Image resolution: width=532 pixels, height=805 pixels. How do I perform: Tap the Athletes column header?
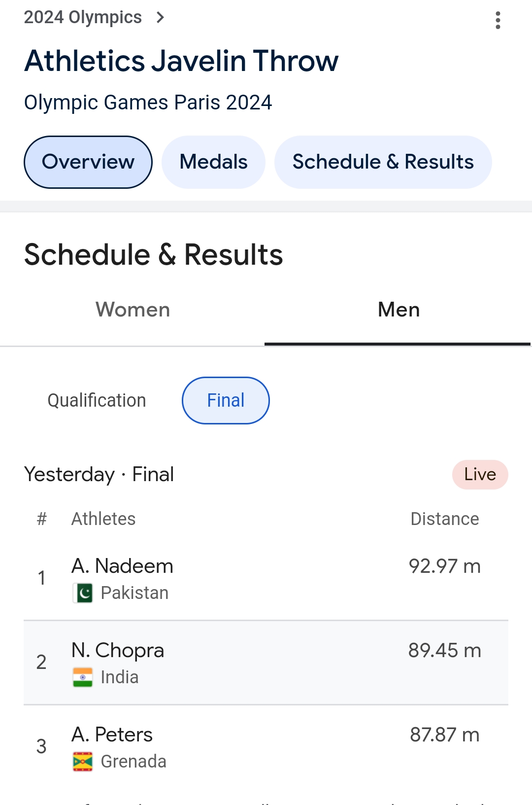[x=103, y=519]
